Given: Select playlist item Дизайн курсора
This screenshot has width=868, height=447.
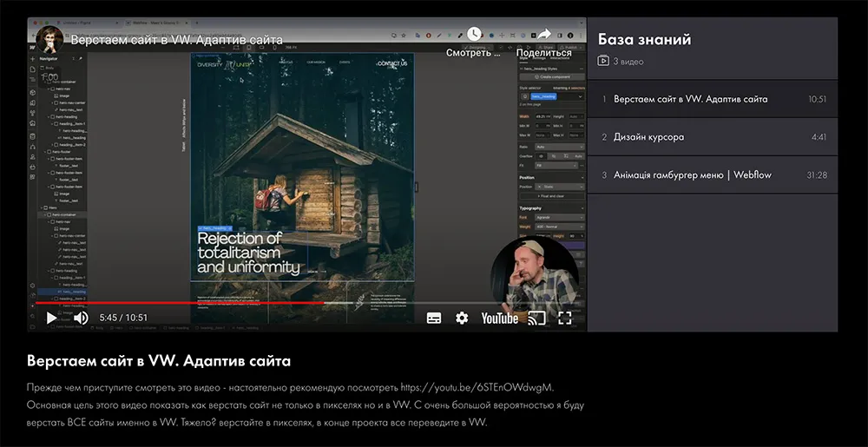Looking at the screenshot, I should (x=713, y=136).
